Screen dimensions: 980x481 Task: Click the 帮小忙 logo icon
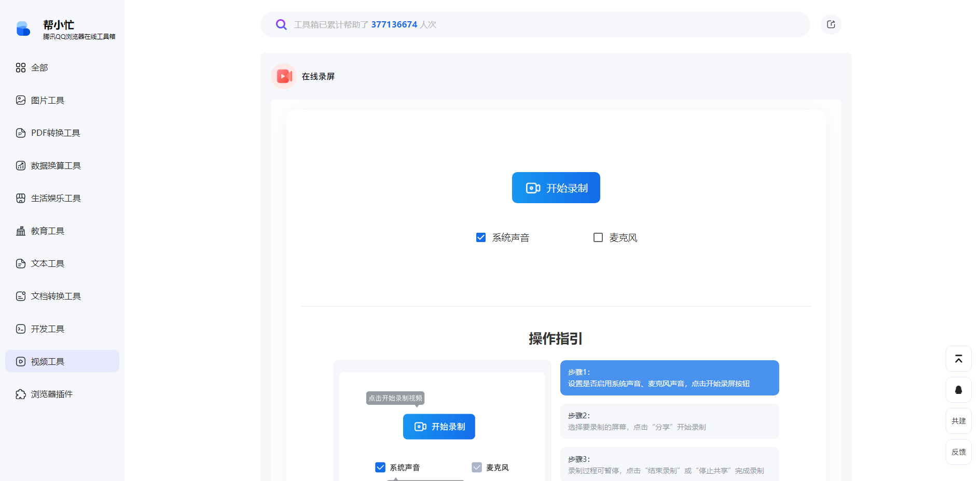[23, 29]
